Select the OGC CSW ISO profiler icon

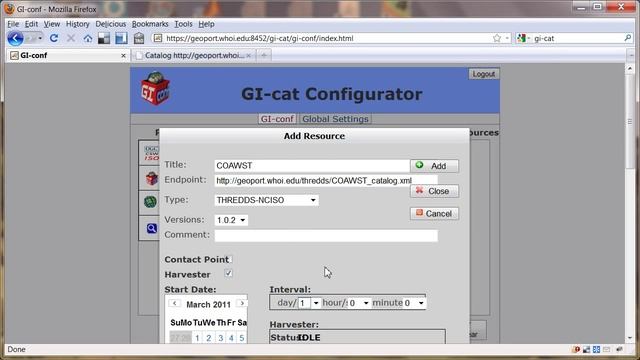[151, 153]
